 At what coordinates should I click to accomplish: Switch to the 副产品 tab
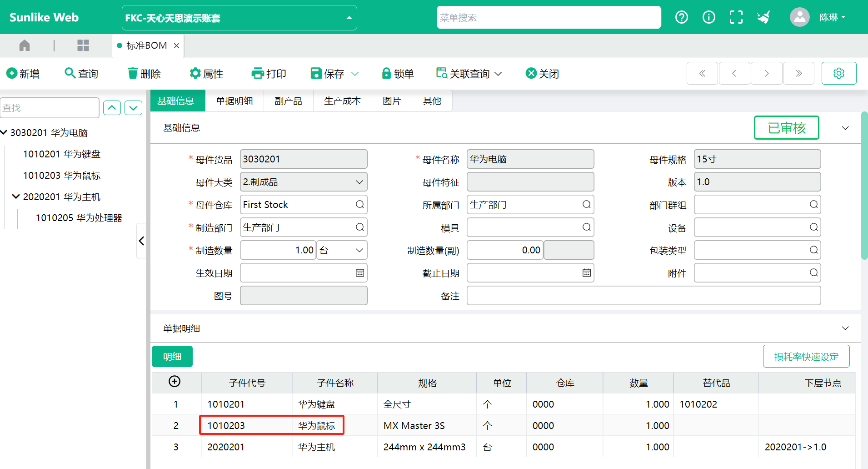click(288, 101)
